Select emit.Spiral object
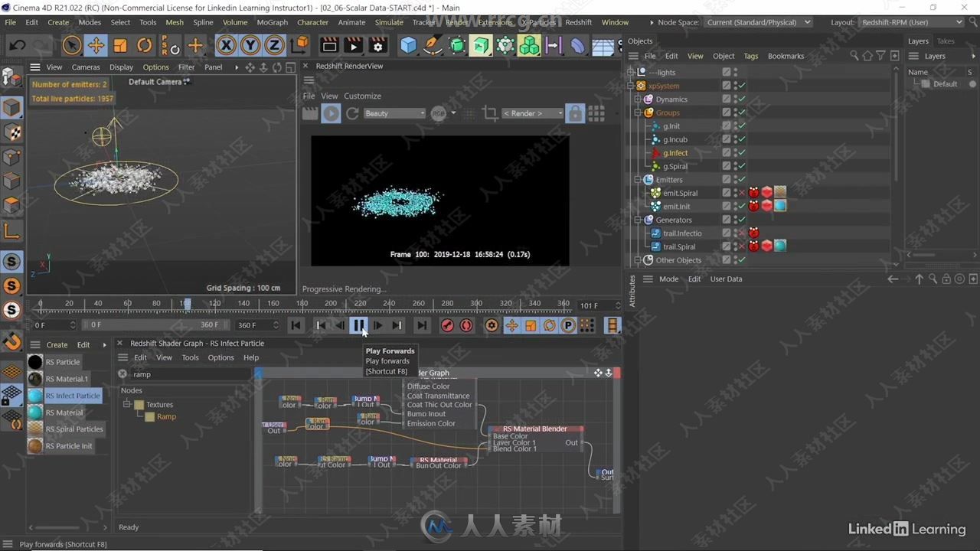 [x=680, y=193]
